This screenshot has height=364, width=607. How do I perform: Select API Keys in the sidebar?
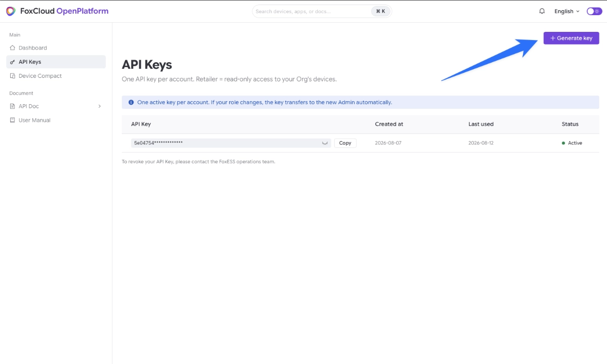tap(56, 62)
